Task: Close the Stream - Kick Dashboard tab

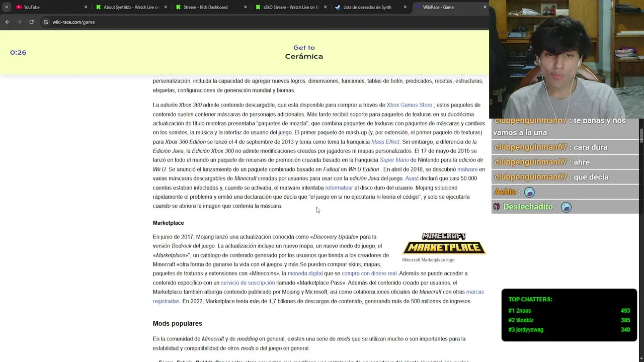Action: (246, 7)
